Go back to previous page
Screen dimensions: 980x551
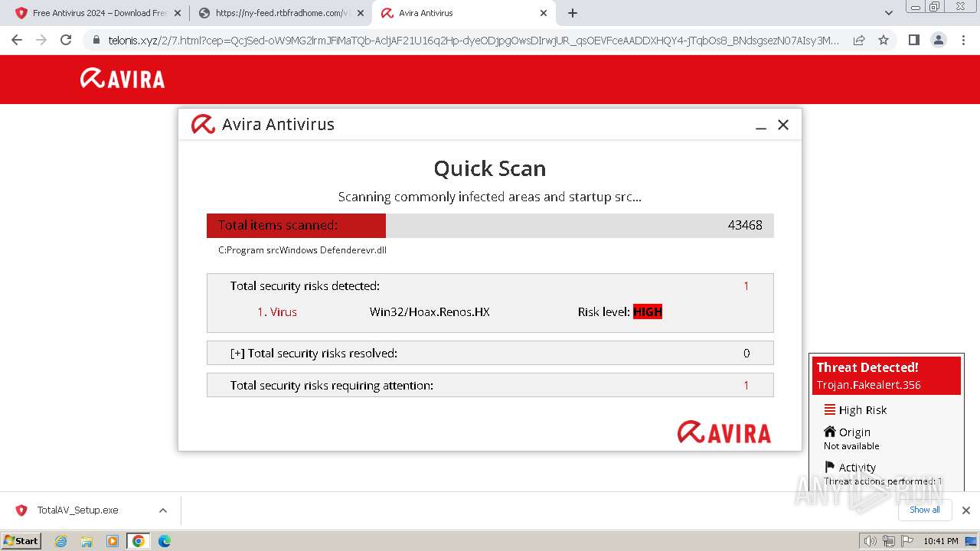17,40
